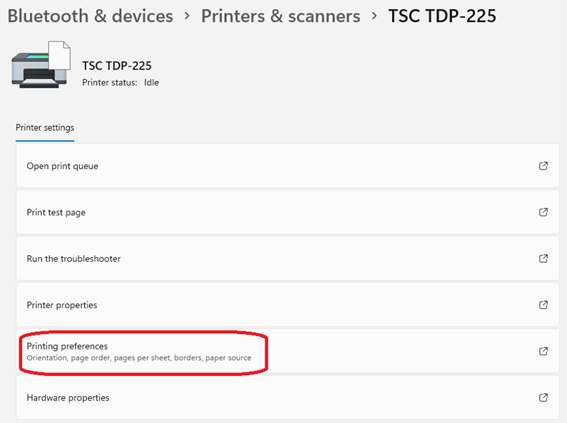Open Hardware properties
This screenshot has width=567, height=423.
coord(287,397)
